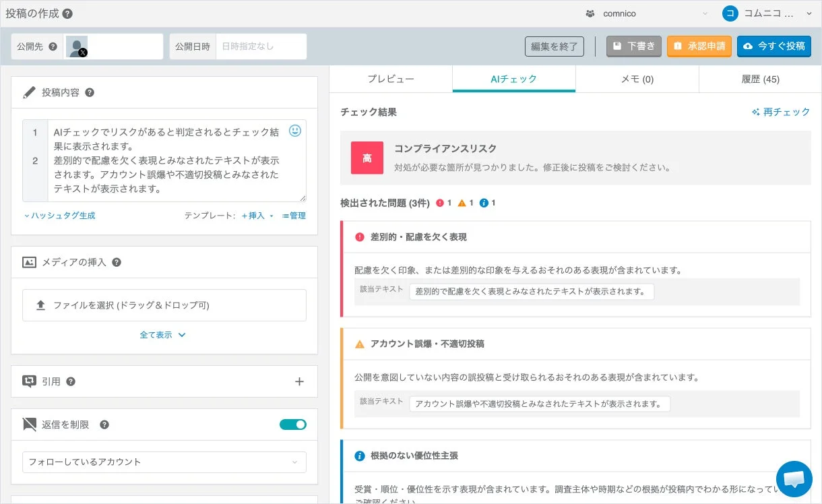Click help icon beside 引用
Screen dimensions: 822x504
tap(71, 381)
